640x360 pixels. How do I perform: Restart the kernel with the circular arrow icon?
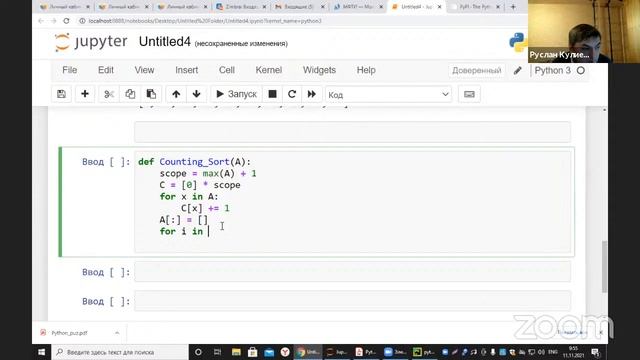pyautogui.click(x=292, y=94)
